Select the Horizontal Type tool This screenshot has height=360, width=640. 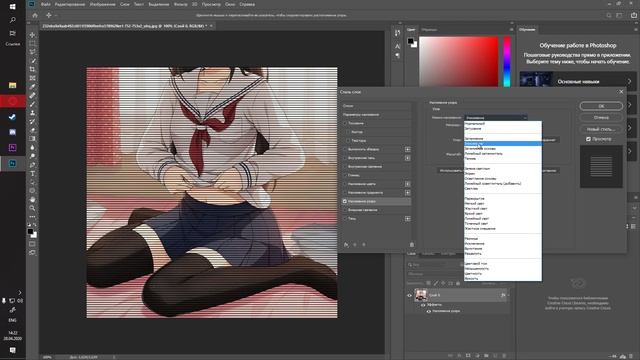tap(32, 173)
